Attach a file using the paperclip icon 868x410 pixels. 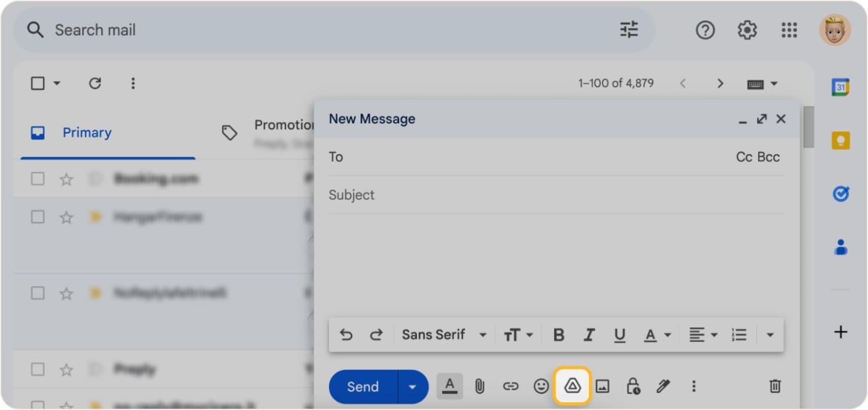pos(479,386)
